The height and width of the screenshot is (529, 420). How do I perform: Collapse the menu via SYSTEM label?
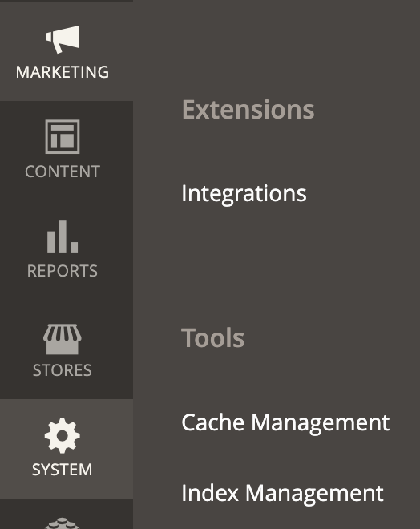point(63,470)
